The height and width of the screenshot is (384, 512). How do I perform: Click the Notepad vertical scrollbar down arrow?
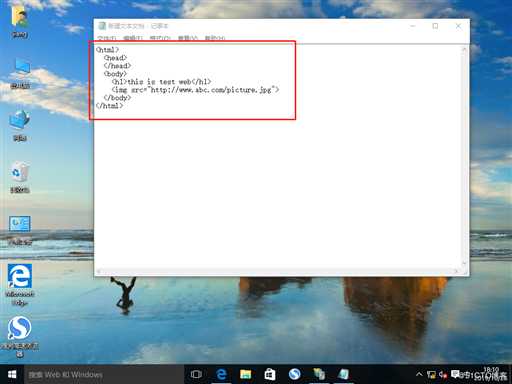464,264
